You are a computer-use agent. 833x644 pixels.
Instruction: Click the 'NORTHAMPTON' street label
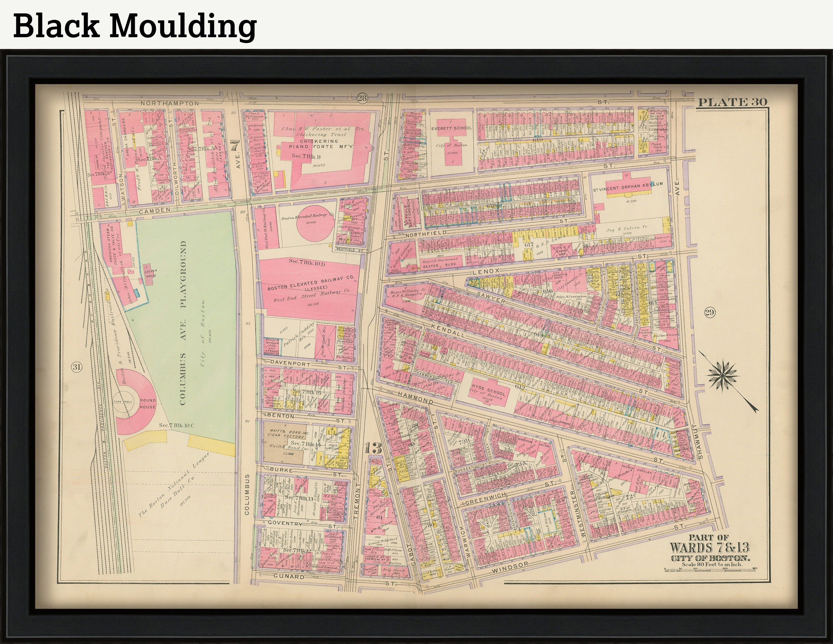tap(170, 103)
